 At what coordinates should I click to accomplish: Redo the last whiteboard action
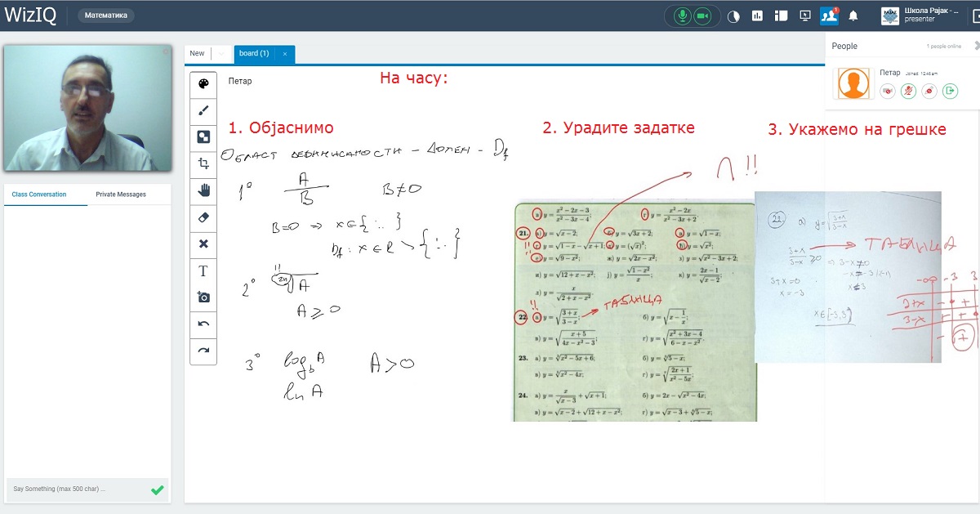pos(203,351)
